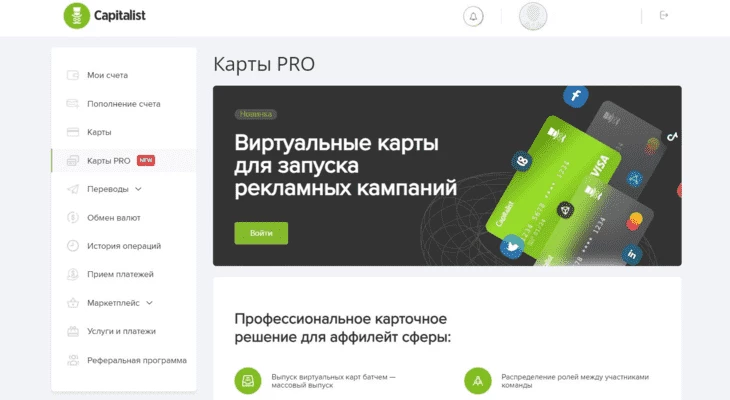
Task: Click the dollar icon beside Обмен валют
Action: tap(73, 217)
